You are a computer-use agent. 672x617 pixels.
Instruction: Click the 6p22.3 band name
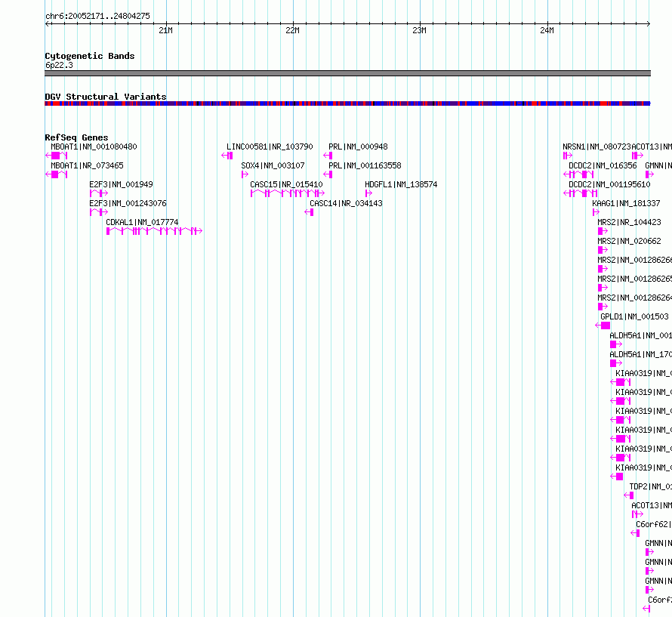59,65
